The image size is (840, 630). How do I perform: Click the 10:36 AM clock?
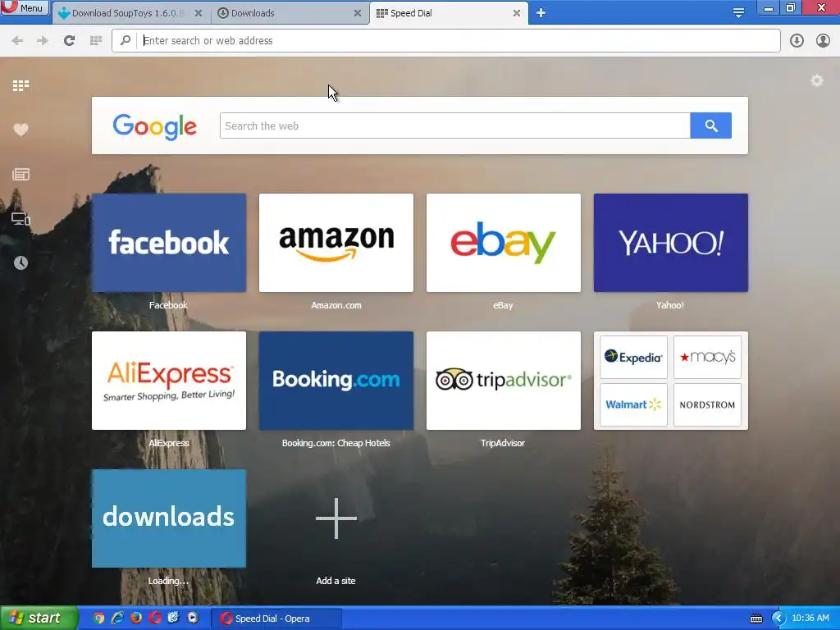coord(810,618)
